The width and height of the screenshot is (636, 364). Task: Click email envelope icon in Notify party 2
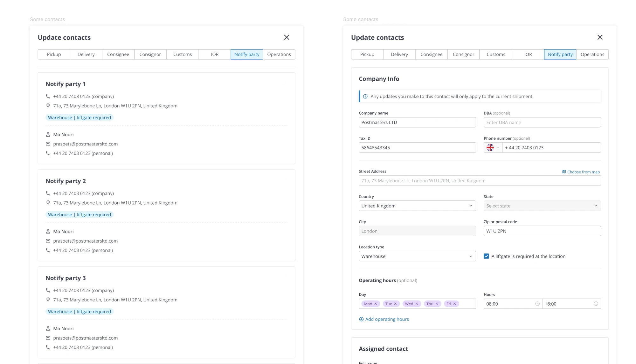[48, 241]
